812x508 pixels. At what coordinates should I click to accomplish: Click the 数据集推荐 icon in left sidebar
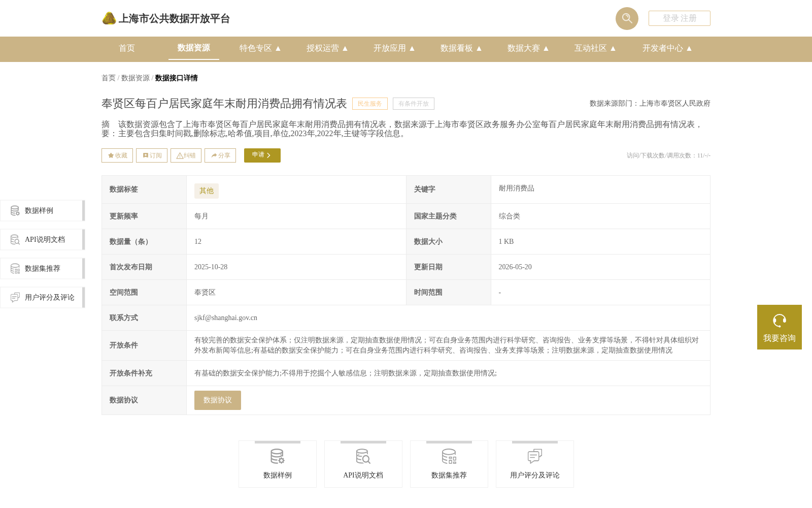(x=15, y=269)
